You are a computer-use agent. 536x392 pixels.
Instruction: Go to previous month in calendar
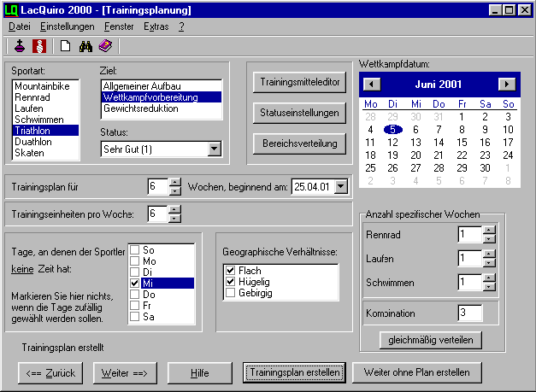(371, 84)
